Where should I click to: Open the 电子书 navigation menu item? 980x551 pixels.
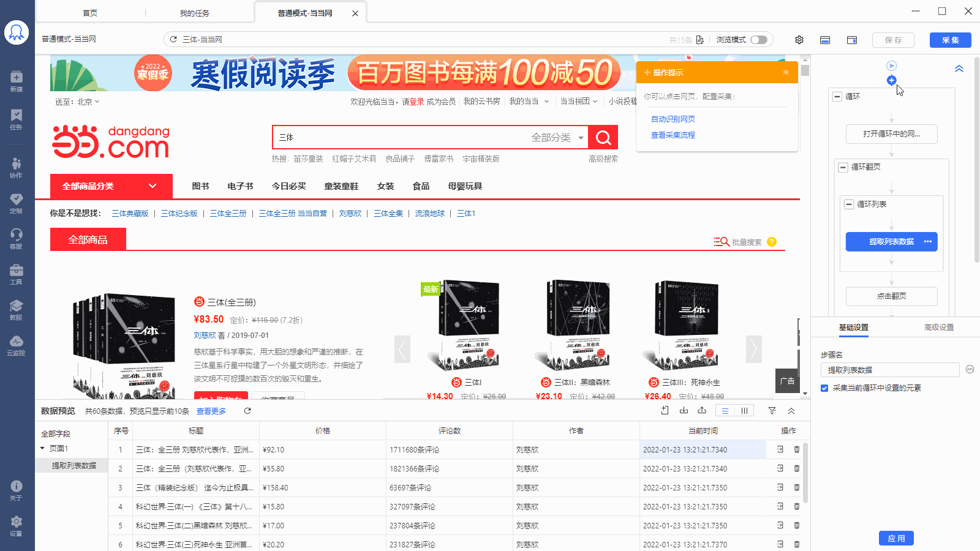click(240, 186)
